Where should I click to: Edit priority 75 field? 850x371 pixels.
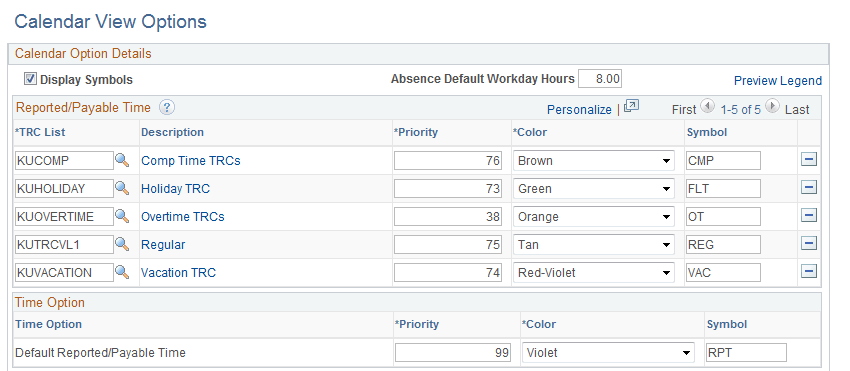click(448, 245)
